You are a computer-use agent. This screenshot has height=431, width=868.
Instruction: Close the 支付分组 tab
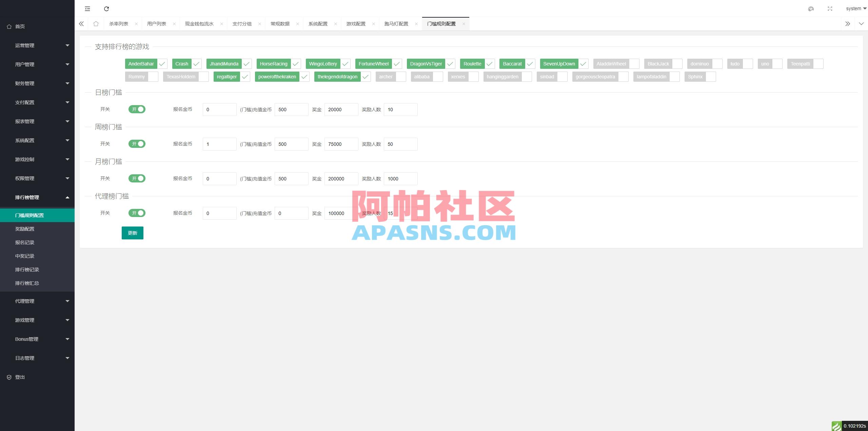[x=260, y=24]
